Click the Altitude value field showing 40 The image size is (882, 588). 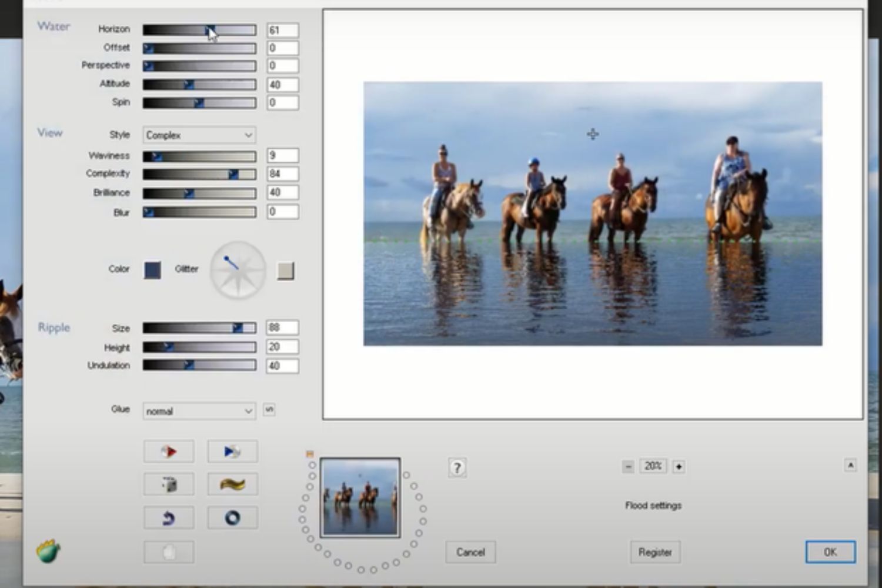282,85
